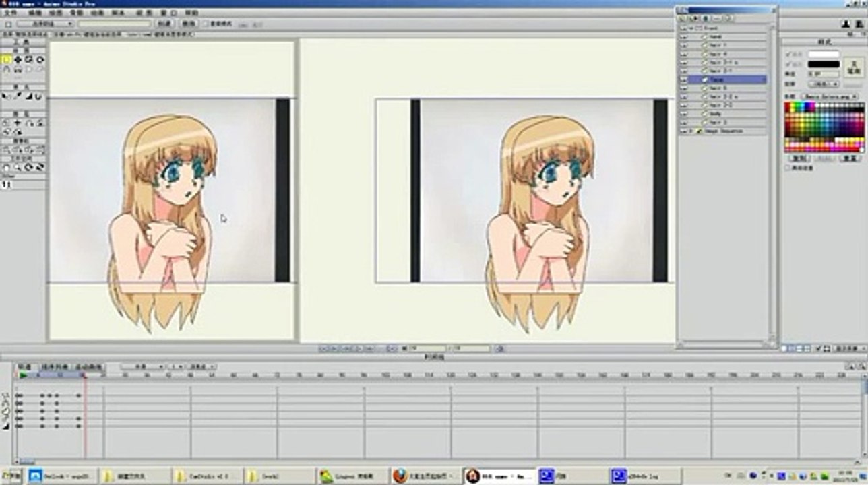The image size is (868, 485).
Task: Select the Select Points tool highlighted in yellow
Action: point(6,59)
